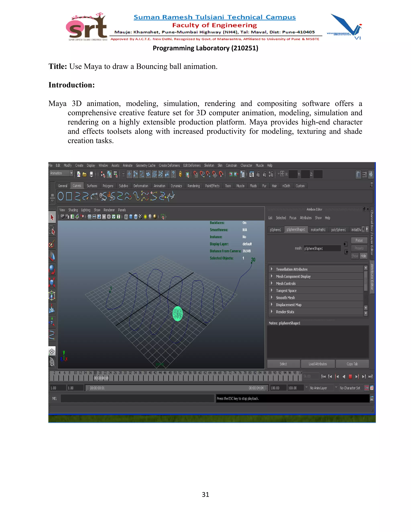Click the Copy Tab button
This screenshot has height=532, width=411.
click(352, 364)
